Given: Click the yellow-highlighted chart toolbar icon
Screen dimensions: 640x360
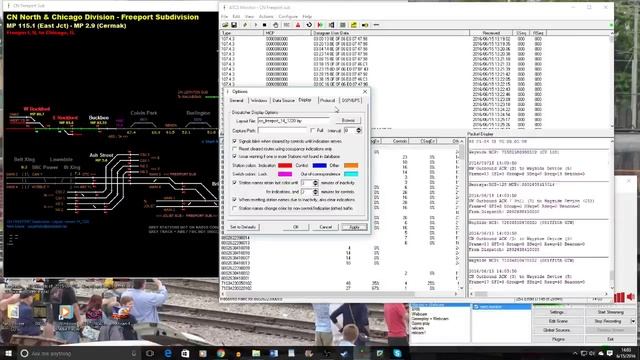Looking at the screenshot, I should coord(354,25).
